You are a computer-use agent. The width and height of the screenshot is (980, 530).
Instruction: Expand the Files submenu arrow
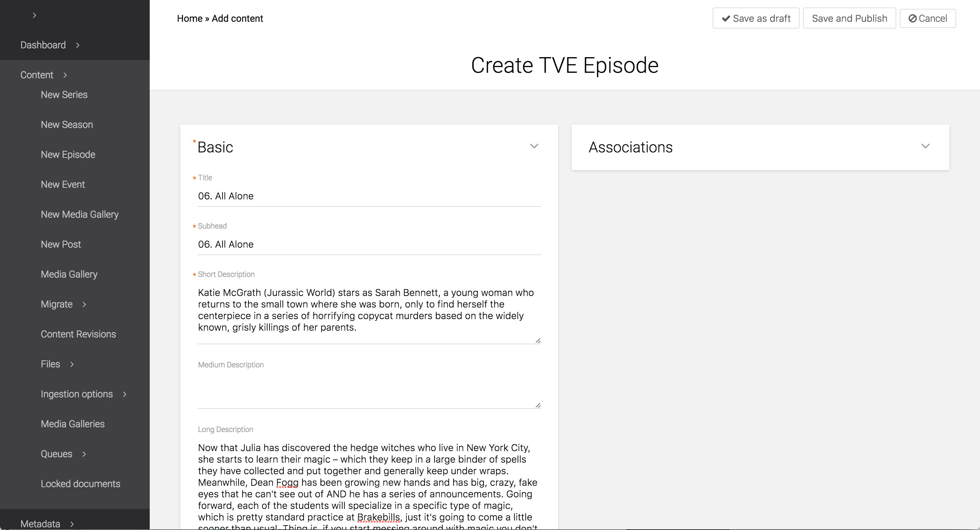[x=71, y=364]
